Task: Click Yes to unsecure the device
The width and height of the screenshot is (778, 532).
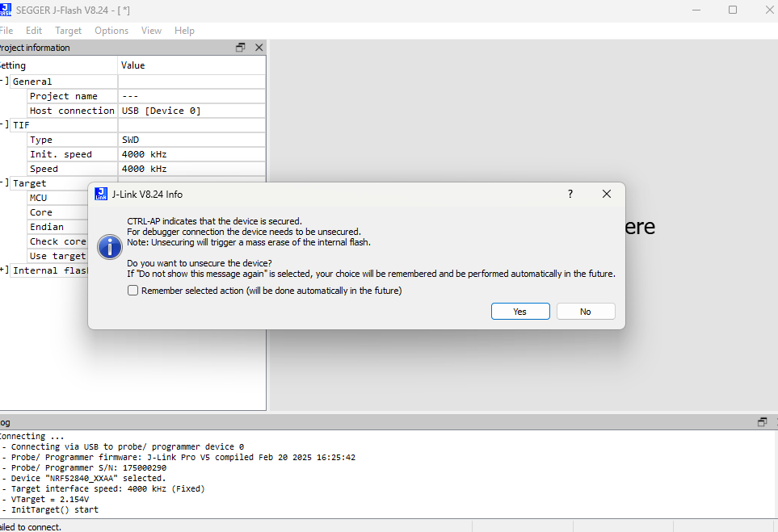Action: coord(520,312)
